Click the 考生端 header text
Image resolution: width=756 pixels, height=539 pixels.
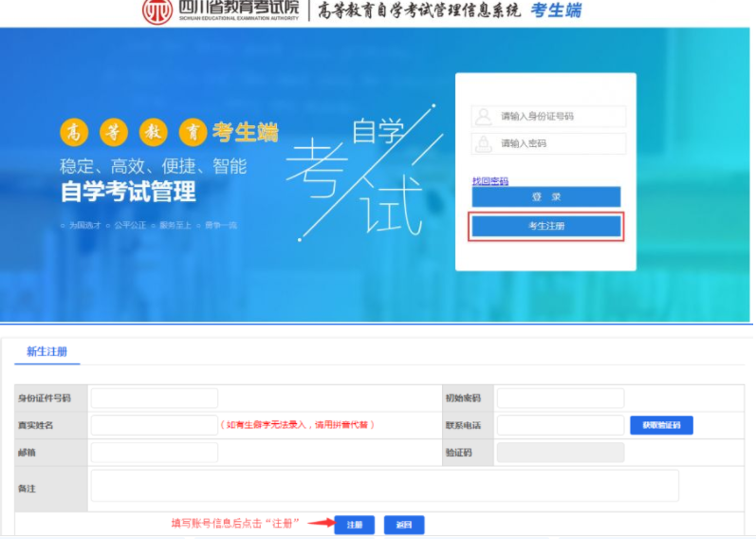pos(556,10)
